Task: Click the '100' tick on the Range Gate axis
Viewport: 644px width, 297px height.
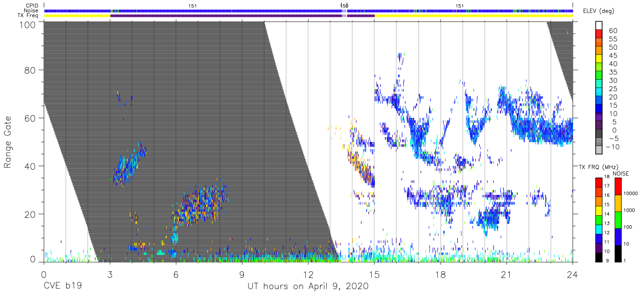Action: pyautogui.click(x=27, y=25)
